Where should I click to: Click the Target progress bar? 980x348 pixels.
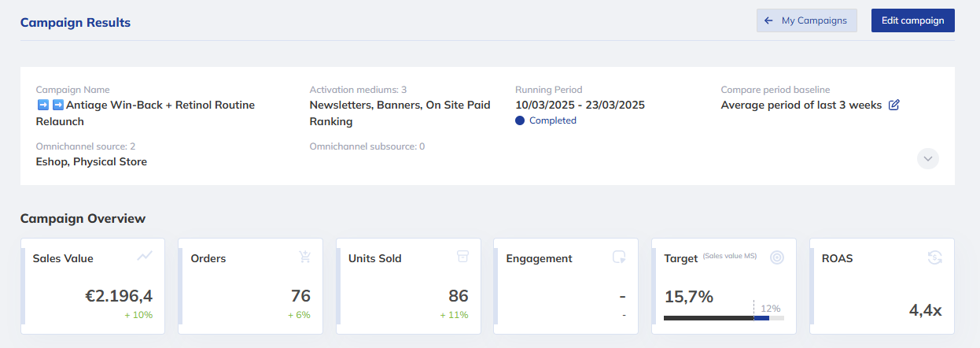724,318
